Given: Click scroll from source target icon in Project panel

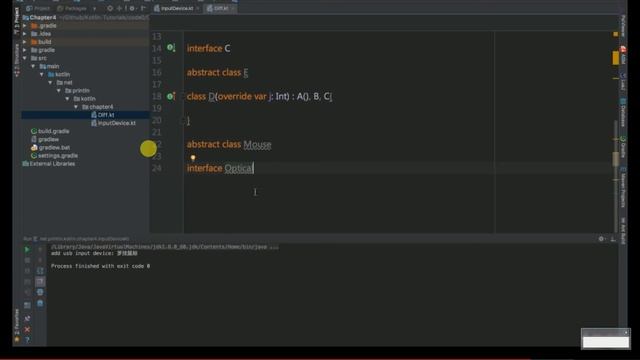Looking at the screenshot, I should pyautogui.click(x=110, y=8).
